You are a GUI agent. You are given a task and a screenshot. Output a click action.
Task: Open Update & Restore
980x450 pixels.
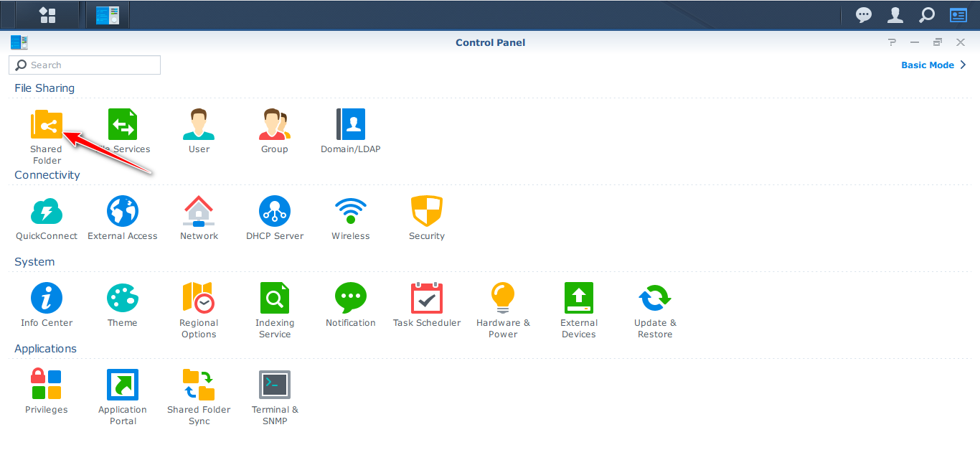655,299
